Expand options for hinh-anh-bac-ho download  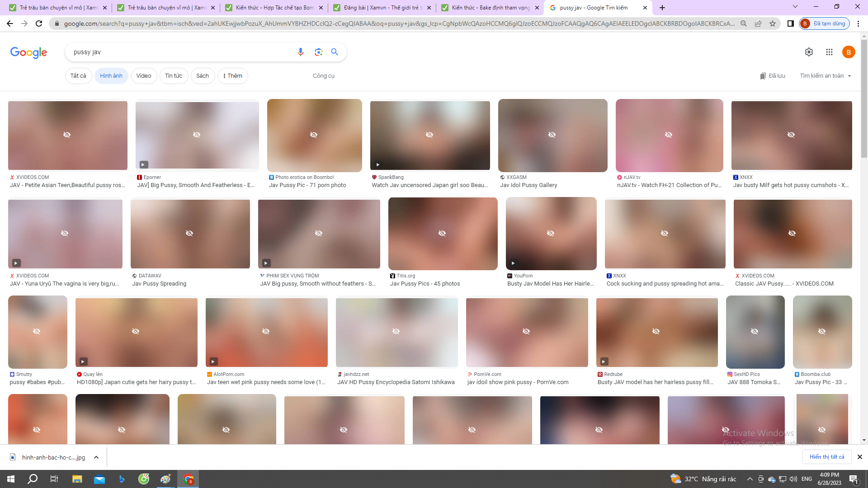pyautogui.click(x=96, y=457)
